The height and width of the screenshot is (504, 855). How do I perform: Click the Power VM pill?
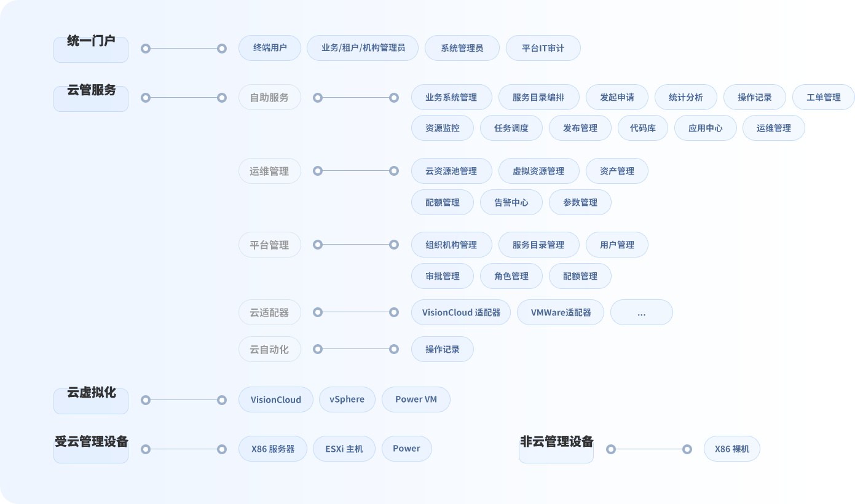416,400
